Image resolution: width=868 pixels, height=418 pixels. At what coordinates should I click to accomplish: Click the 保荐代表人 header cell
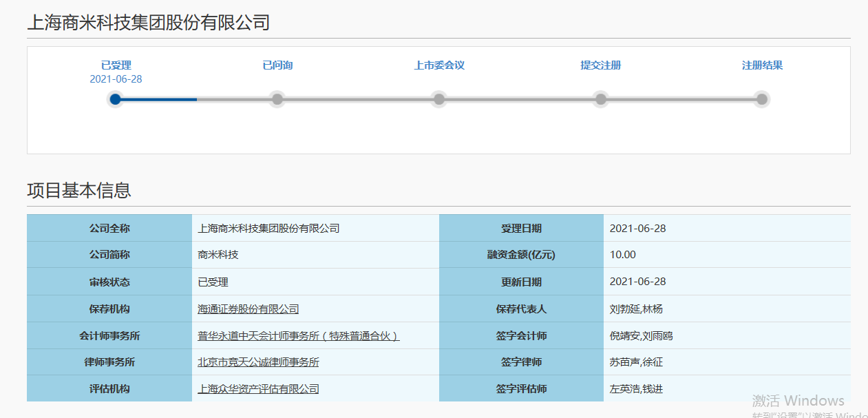click(x=521, y=309)
